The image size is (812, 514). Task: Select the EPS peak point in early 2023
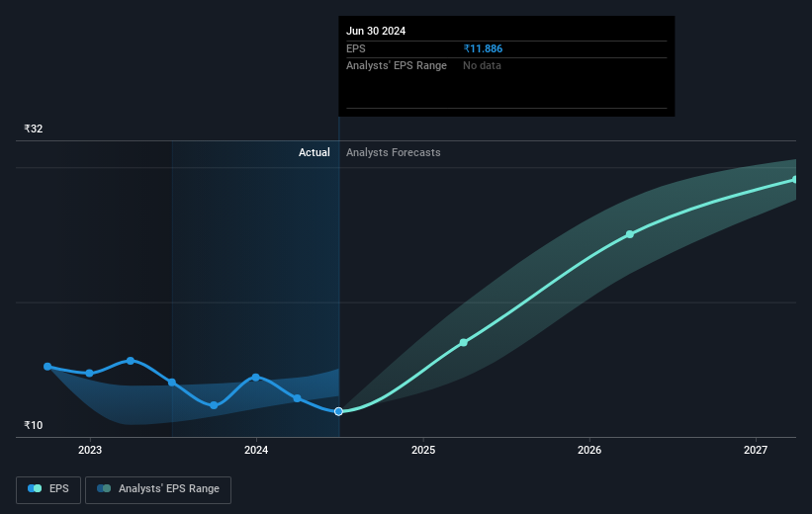click(131, 361)
